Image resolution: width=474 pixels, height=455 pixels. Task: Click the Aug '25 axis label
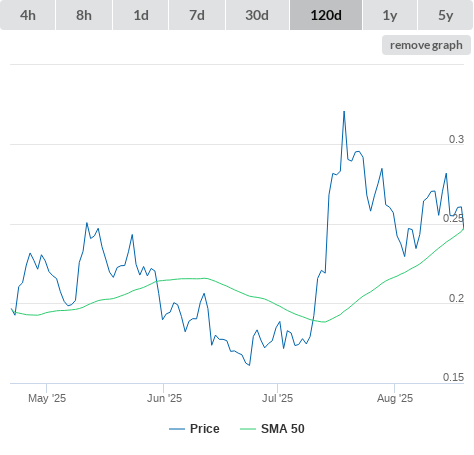pyautogui.click(x=395, y=398)
